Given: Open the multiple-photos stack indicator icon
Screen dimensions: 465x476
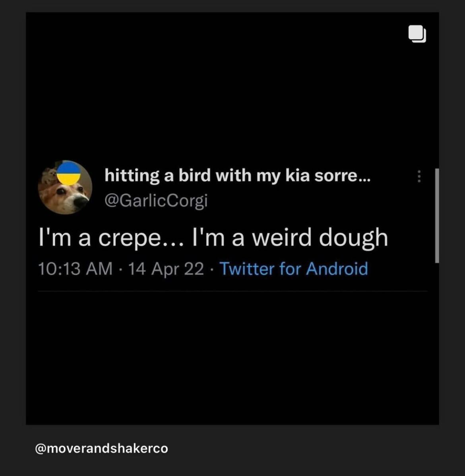Looking at the screenshot, I should point(417,35).
